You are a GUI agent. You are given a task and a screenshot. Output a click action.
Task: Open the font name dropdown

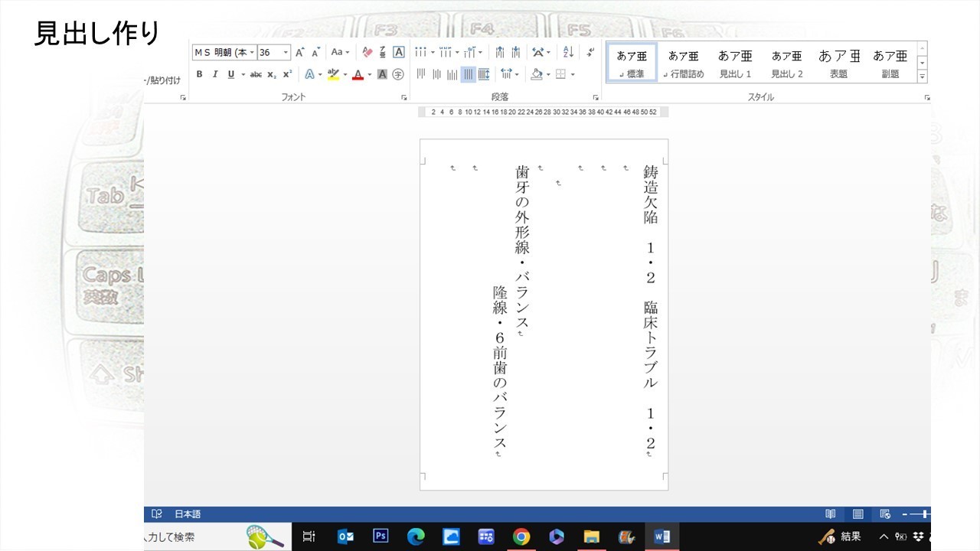[x=252, y=53]
